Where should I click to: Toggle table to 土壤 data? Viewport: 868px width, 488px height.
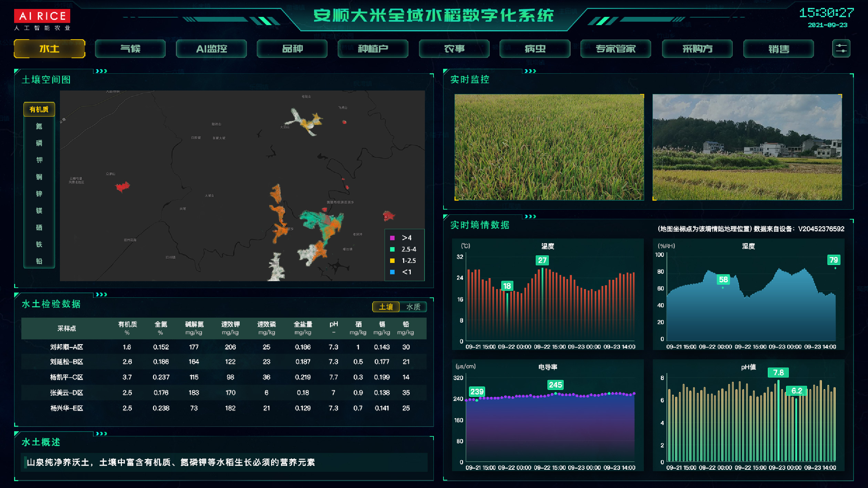[x=386, y=307]
